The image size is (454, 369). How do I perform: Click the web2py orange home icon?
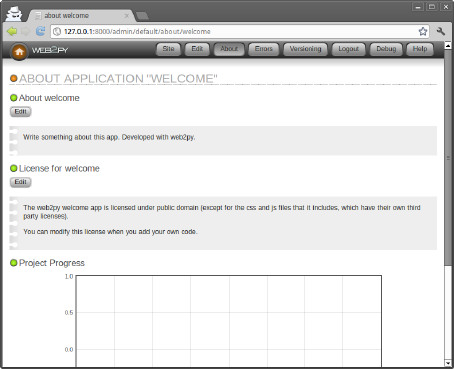click(19, 52)
